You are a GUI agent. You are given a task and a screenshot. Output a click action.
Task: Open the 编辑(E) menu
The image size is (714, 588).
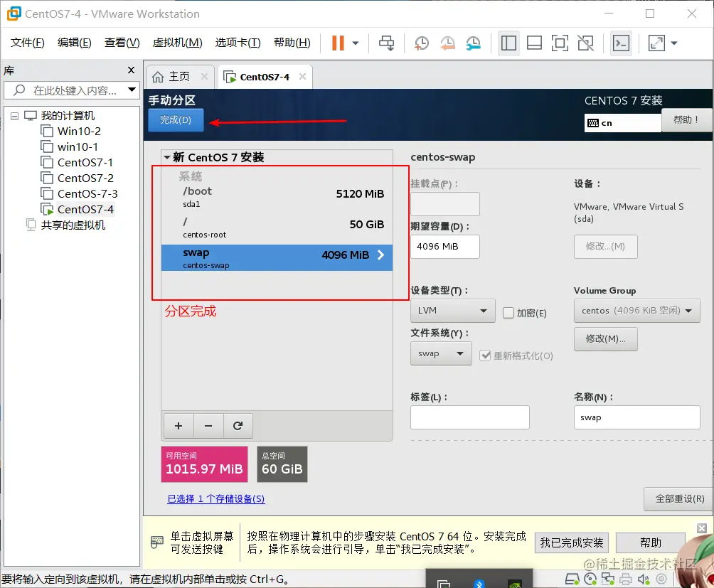[75, 43]
